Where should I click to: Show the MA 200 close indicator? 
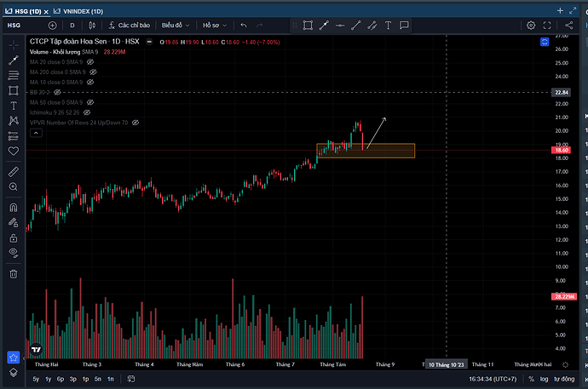(x=94, y=72)
